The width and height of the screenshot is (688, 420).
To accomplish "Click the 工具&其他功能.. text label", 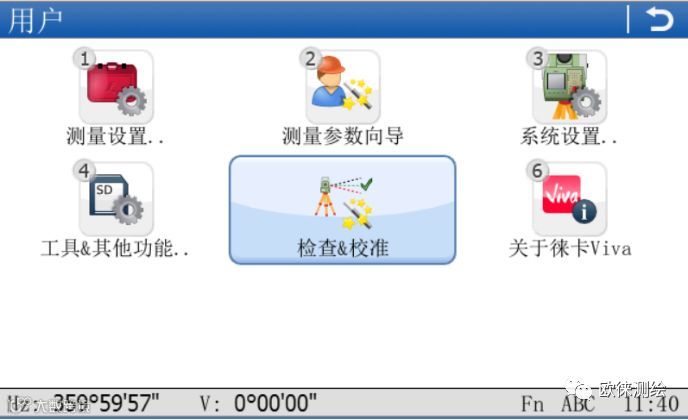I will [115, 248].
